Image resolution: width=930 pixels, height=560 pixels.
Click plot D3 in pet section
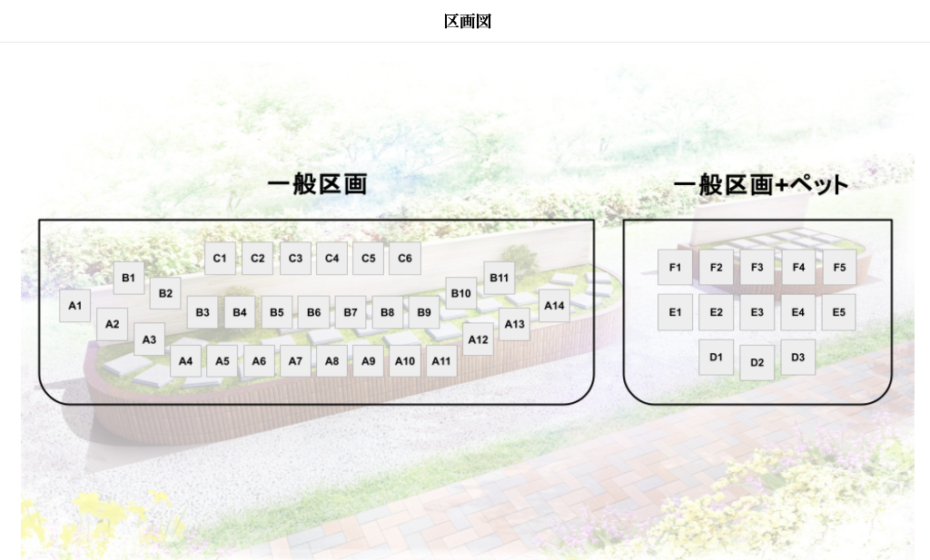(797, 358)
